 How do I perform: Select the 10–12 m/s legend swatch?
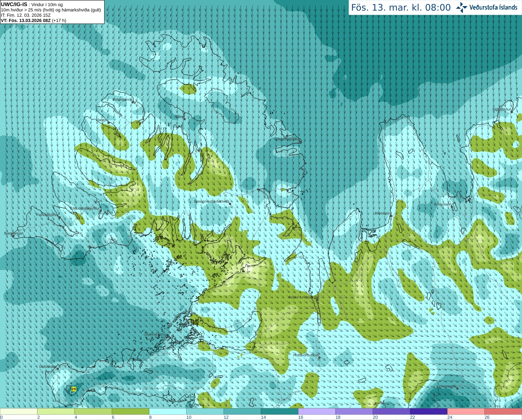[205, 411]
